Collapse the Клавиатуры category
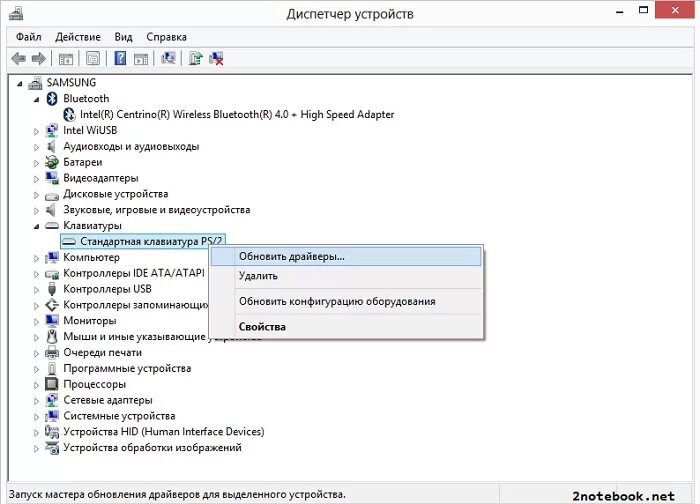Screen dimensions: 700x504 coord(37,227)
